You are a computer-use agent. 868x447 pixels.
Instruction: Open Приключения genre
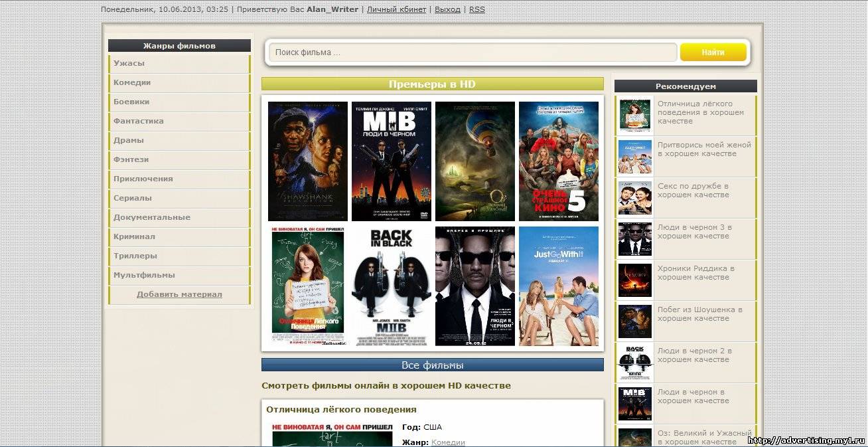[179, 179]
